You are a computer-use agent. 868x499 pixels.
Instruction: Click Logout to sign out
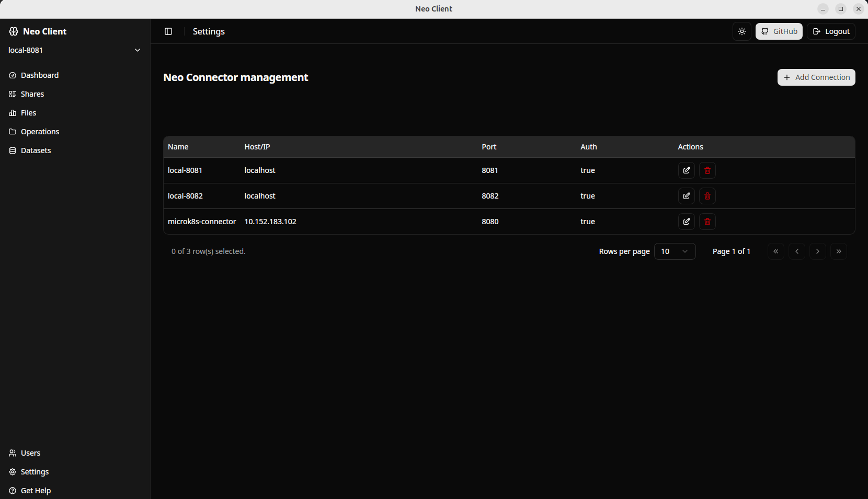pos(831,31)
